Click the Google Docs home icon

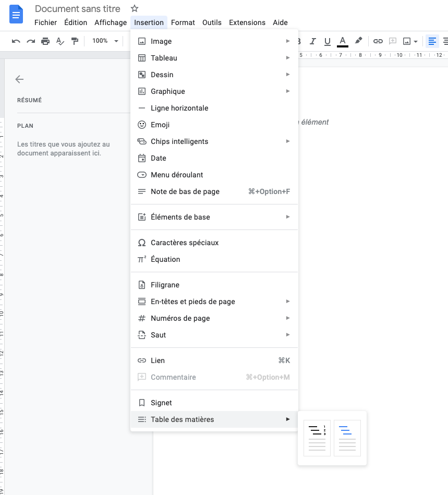[x=16, y=15]
